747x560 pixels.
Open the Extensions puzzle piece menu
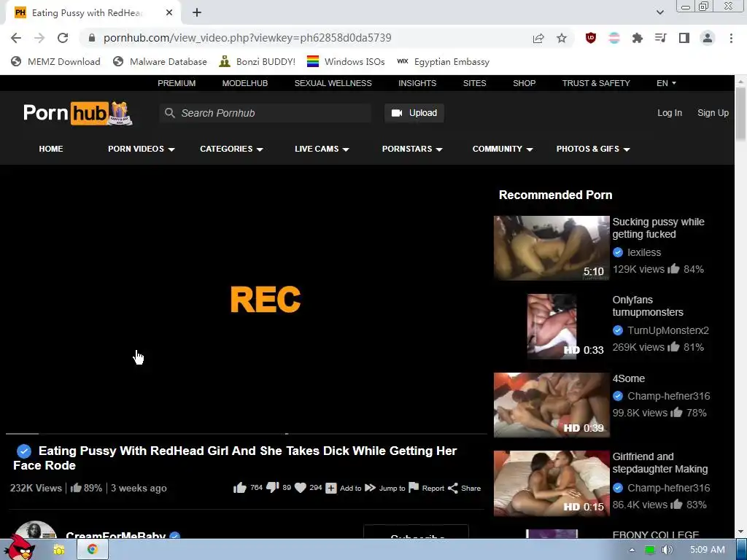click(638, 38)
